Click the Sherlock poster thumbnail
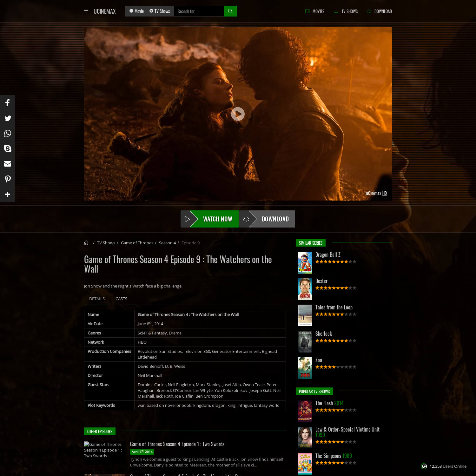This screenshot has height=476, width=476. coord(305,342)
